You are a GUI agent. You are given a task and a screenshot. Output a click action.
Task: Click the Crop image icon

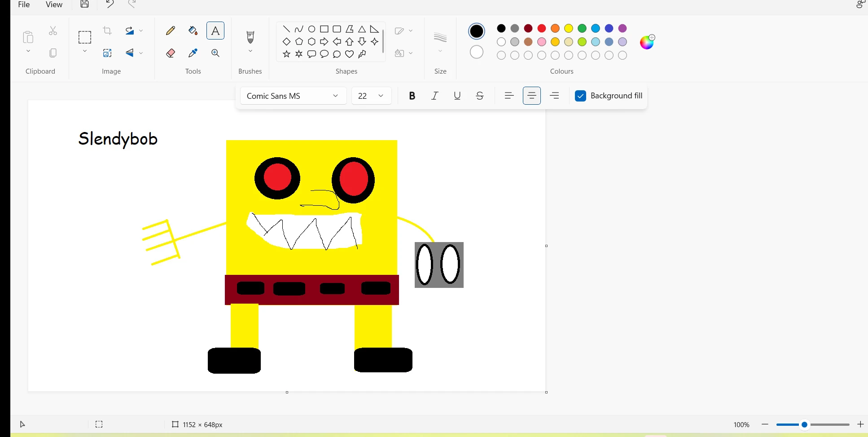point(107,31)
